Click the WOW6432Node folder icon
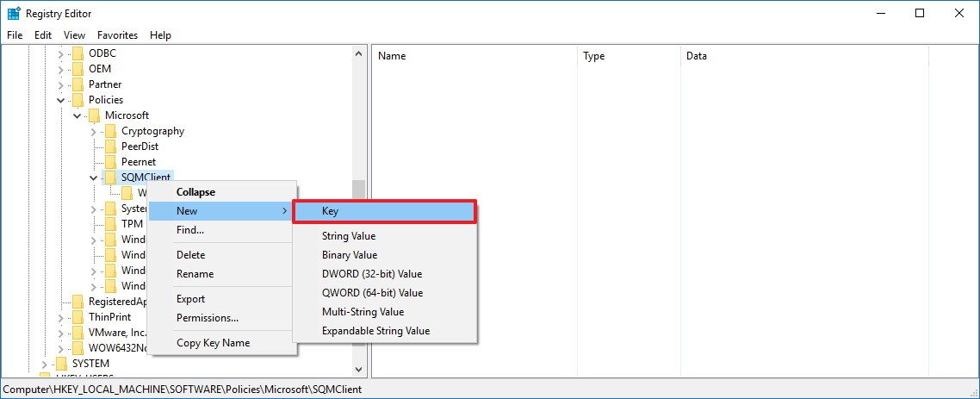 tap(78, 347)
